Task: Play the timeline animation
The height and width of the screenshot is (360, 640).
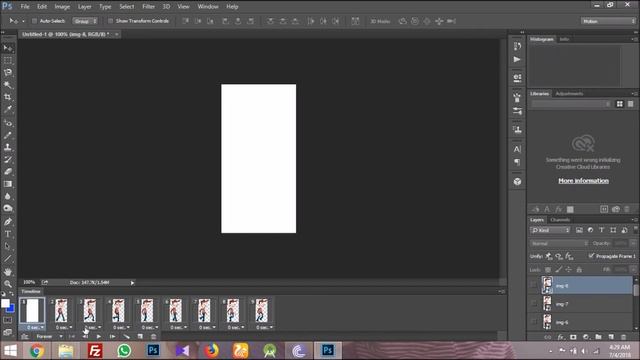Action: click(x=98, y=336)
